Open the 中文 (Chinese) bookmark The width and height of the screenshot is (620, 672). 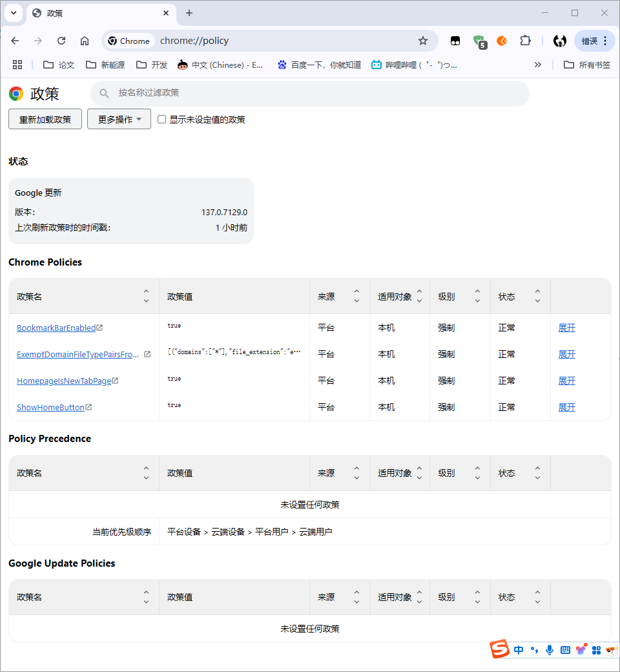click(220, 65)
